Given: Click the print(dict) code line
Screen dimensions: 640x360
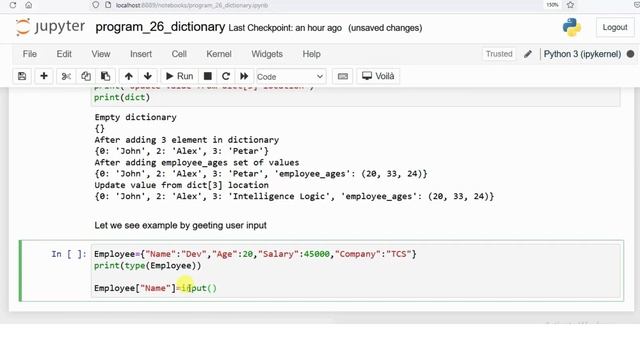Looking at the screenshot, I should coord(122,97).
